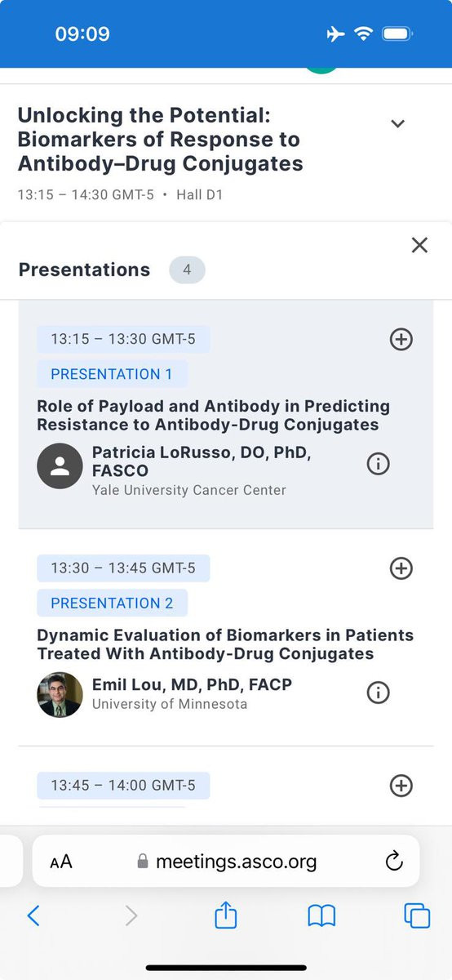The width and height of the screenshot is (452, 980).
Task: Tap Safari share icon
Action: point(226,915)
